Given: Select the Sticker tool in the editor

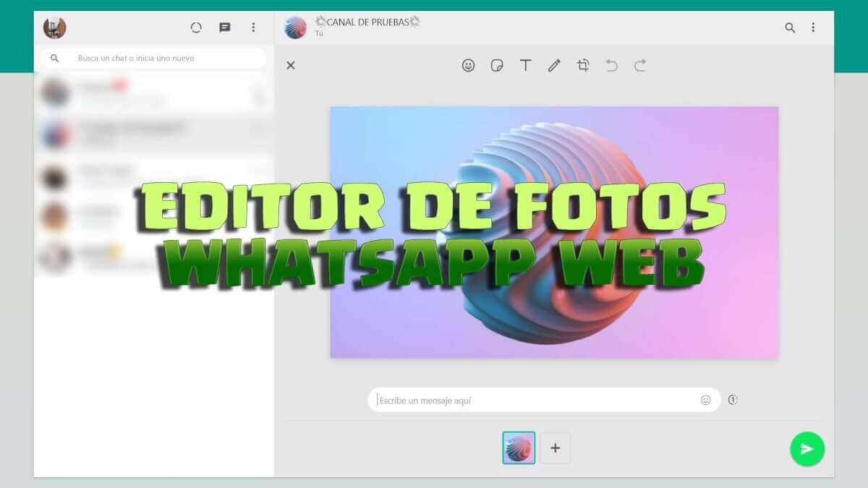Looking at the screenshot, I should (x=497, y=65).
